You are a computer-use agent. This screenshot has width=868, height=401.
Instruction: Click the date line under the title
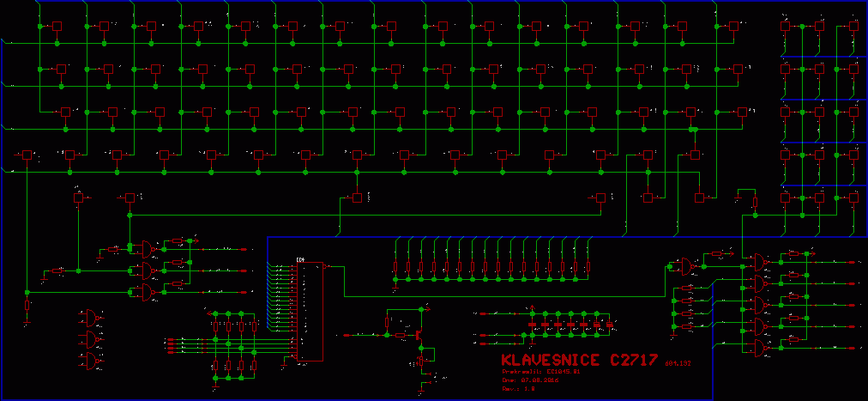528,380
